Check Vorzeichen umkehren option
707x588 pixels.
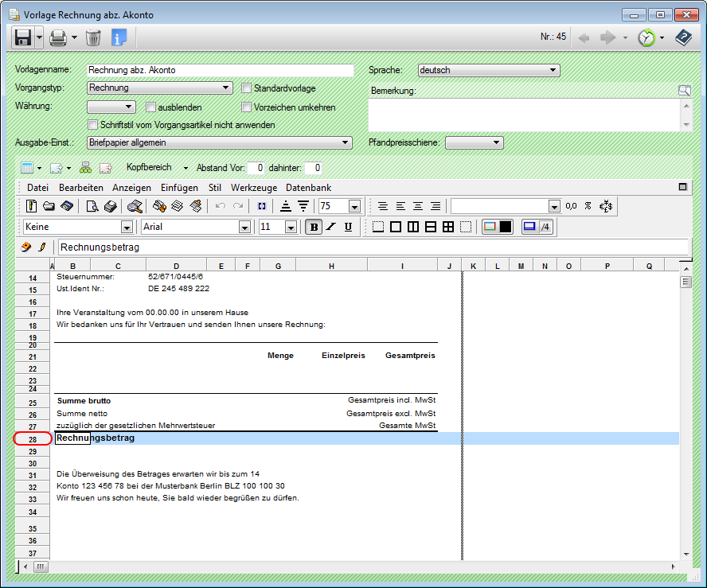(x=247, y=107)
